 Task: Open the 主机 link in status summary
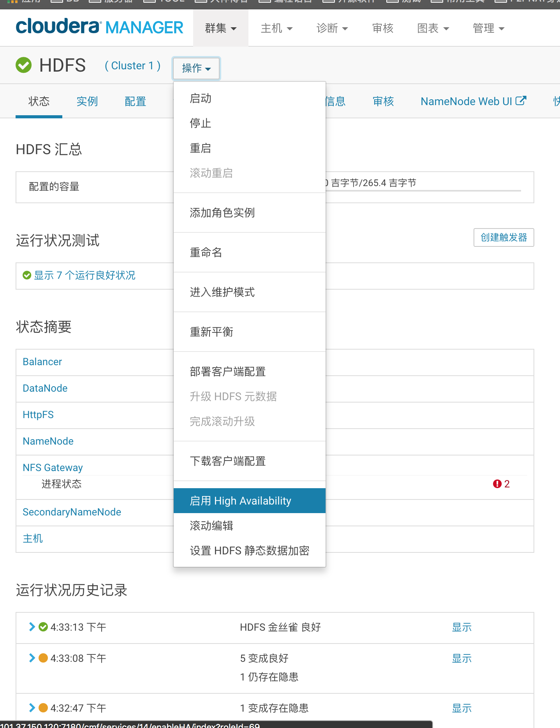(x=33, y=538)
